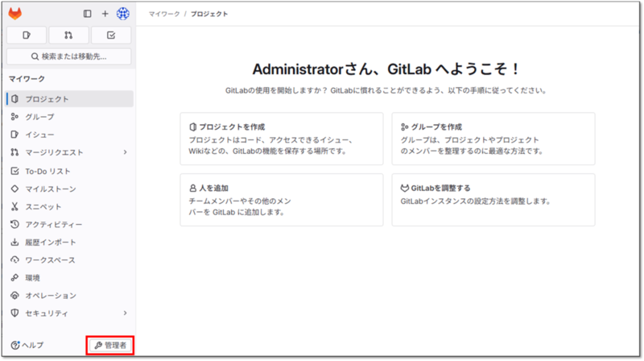Open マージリクエスト in the sidebar
Image resolution: width=644 pixels, height=361 pixels.
pyautogui.click(x=70, y=152)
